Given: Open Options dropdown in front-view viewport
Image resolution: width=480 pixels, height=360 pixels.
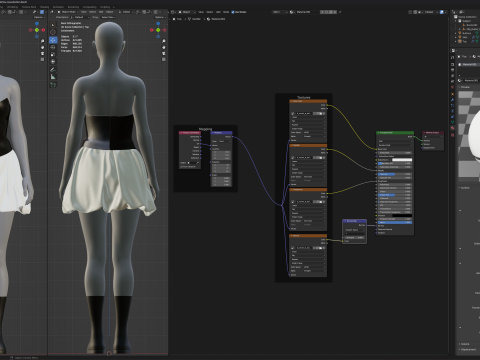Looking at the screenshot, I should pos(39,17).
